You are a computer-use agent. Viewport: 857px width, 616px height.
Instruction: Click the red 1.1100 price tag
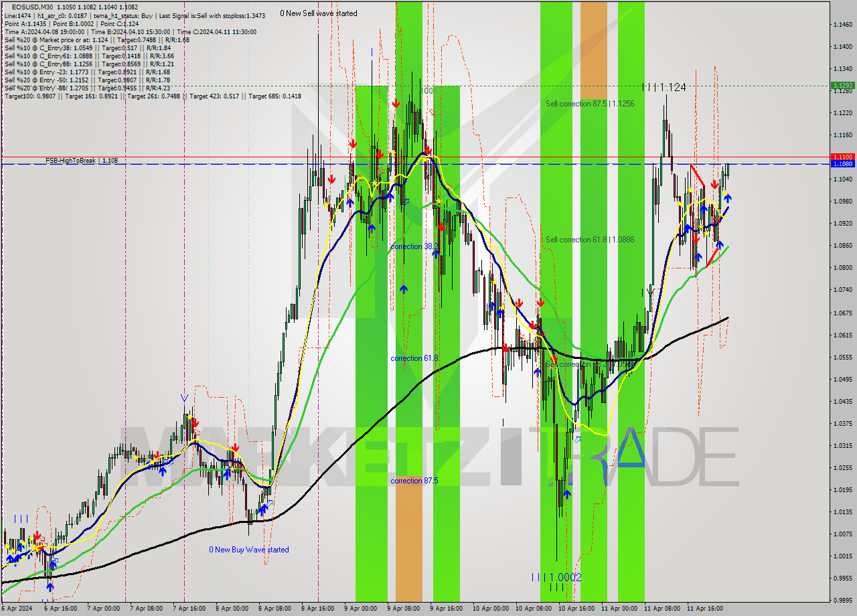click(842, 157)
